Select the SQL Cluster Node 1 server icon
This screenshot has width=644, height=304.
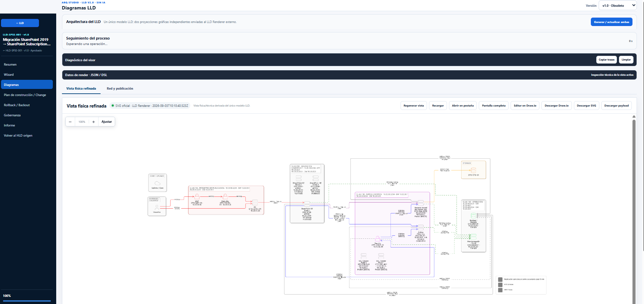click(381, 256)
